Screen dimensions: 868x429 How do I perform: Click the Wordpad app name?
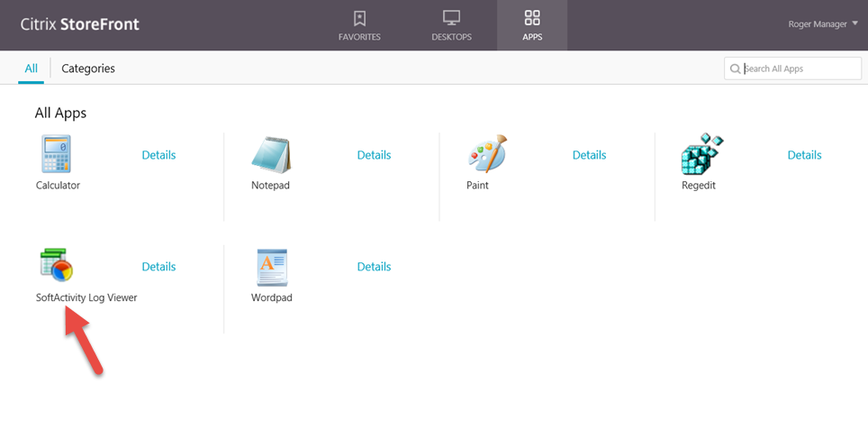[272, 297]
